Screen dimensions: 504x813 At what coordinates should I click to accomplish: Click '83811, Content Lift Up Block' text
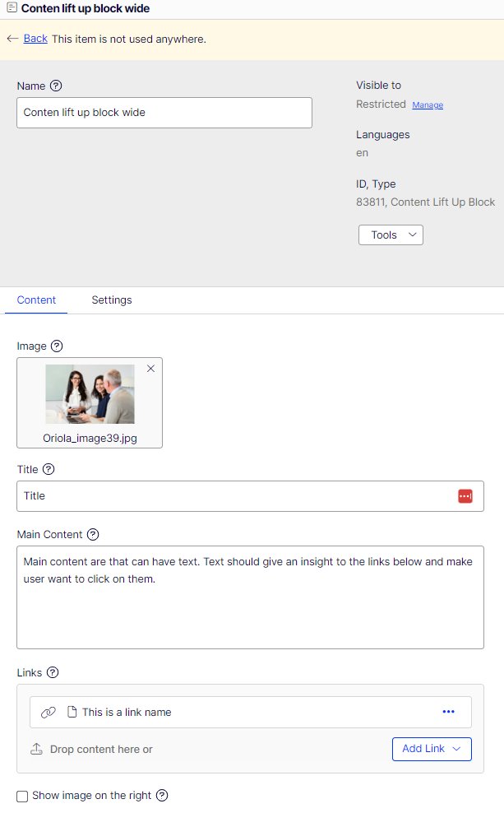tap(425, 202)
